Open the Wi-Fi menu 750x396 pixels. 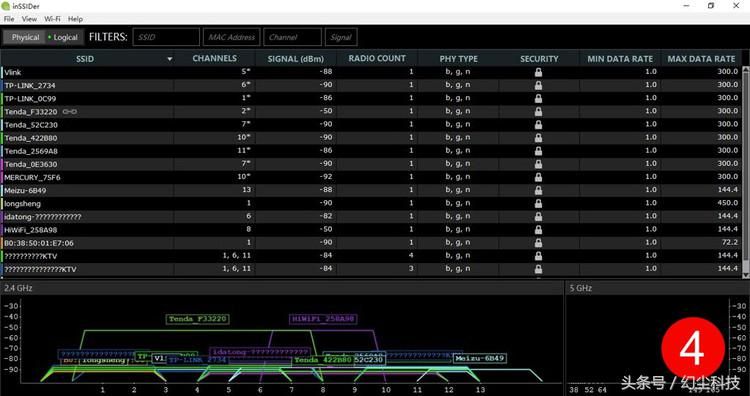click(52, 19)
